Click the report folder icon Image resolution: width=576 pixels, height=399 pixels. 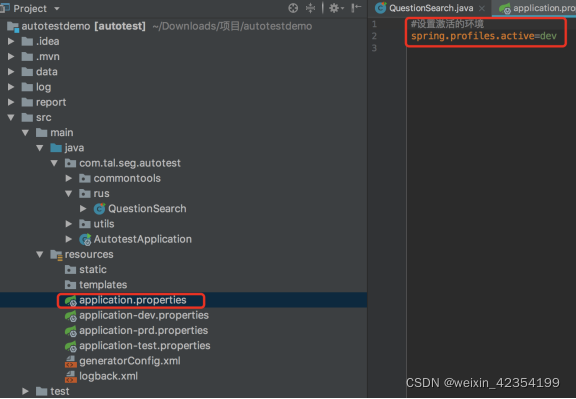pyautogui.click(x=27, y=102)
